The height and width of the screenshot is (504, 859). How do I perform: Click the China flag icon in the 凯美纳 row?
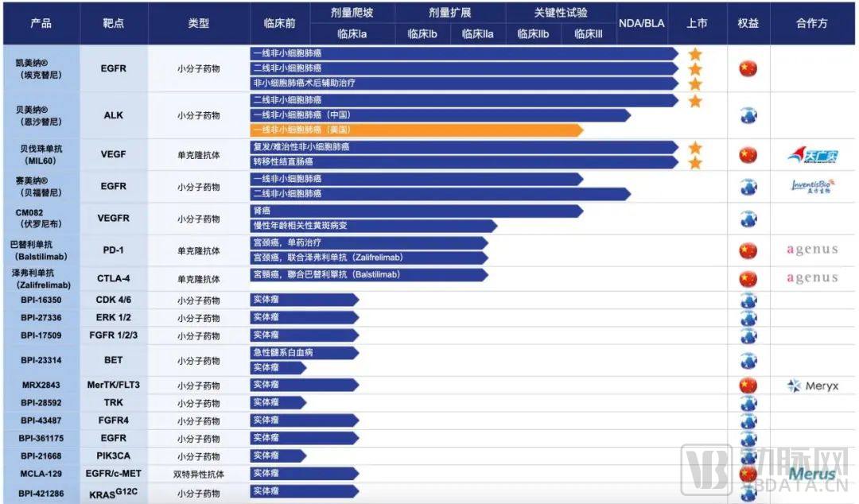tap(747, 68)
